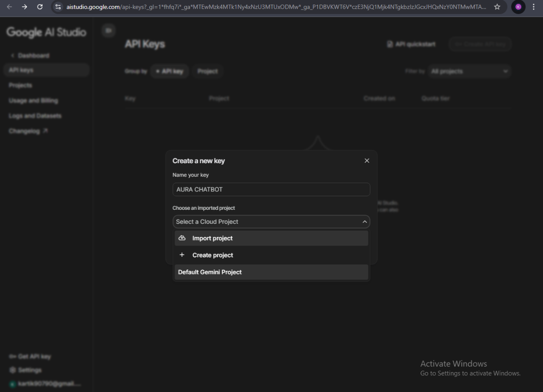Viewport: 543px width, 392px height.
Task: Collapse the Select a Cloud Project dropdown
Action: pos(364,222)
